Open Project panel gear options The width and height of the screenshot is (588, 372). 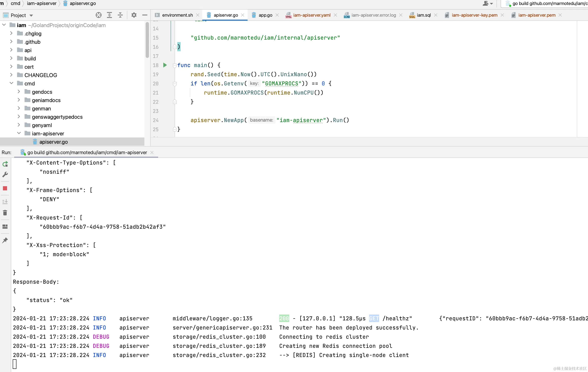(x=134, y=15)
